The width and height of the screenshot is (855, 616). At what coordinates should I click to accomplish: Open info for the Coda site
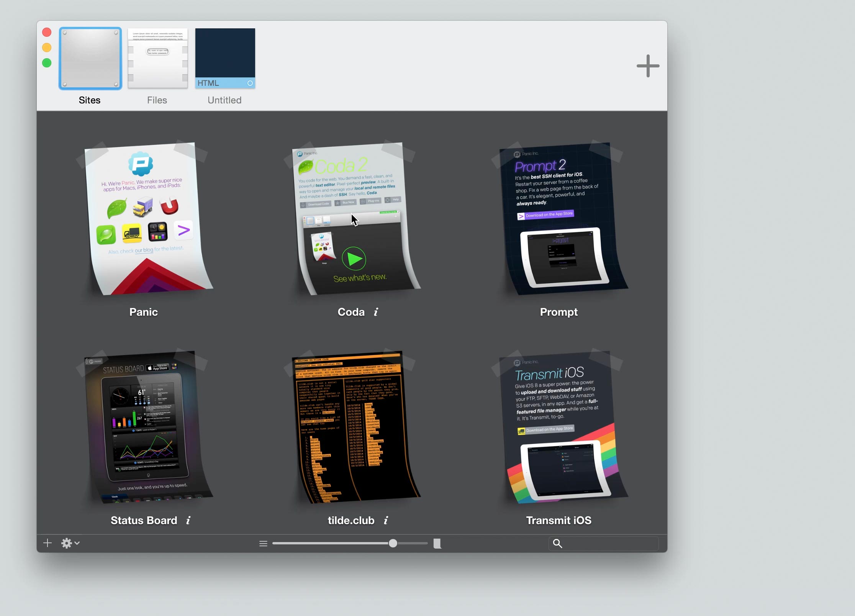pyautogui.click(x=376, y=312)
